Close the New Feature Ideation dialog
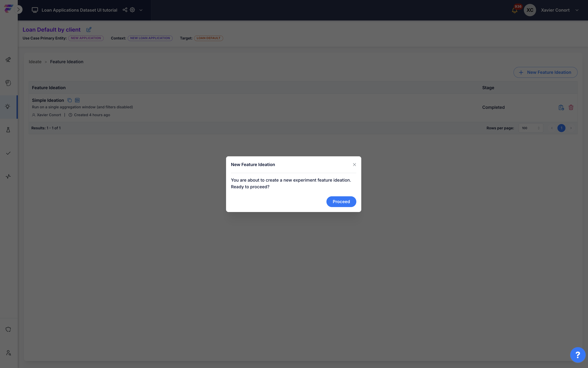 coord(354,165)
